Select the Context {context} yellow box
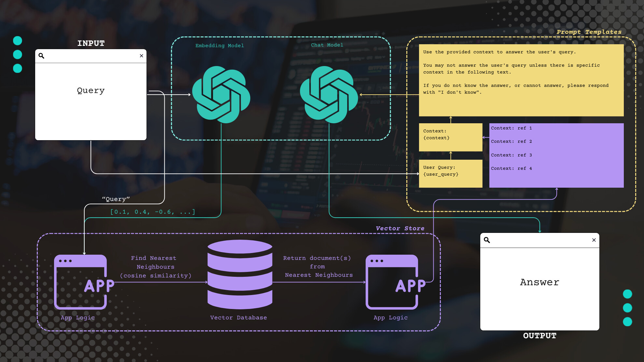644x362 pixels. 451,137
